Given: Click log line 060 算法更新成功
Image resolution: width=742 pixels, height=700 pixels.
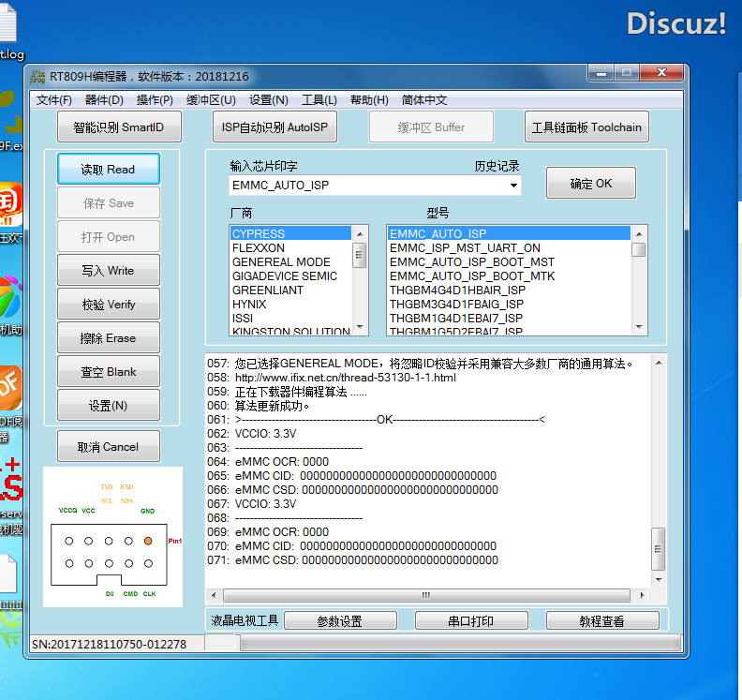Looking at the screenshot, I should click(x=259, y=406).
